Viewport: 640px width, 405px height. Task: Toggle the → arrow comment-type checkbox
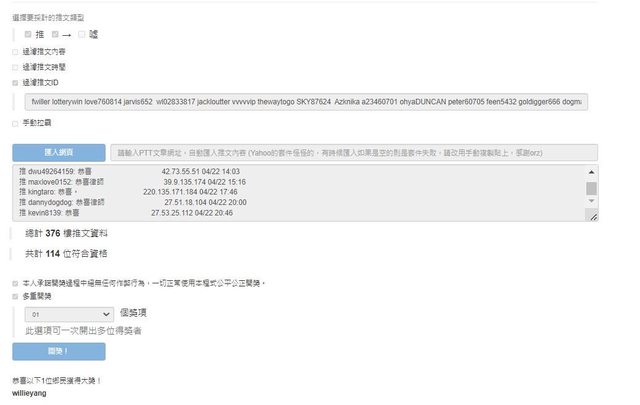[56, 35]
